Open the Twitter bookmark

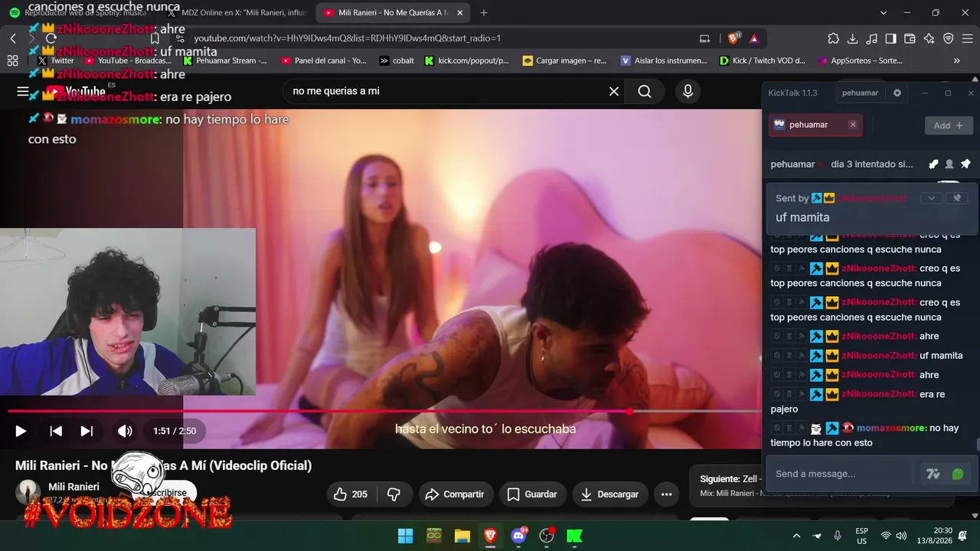[55, 60]
